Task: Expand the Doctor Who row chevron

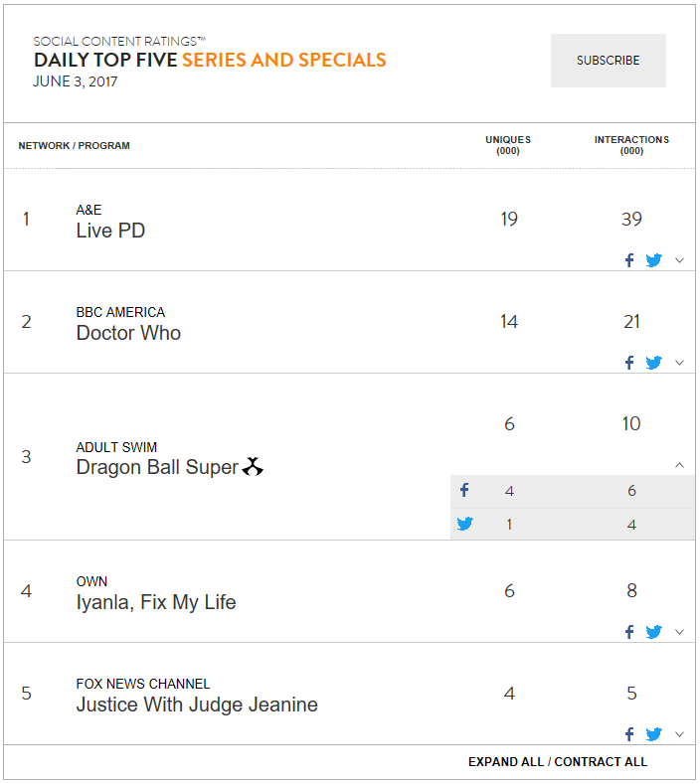Action: (679, 363)
